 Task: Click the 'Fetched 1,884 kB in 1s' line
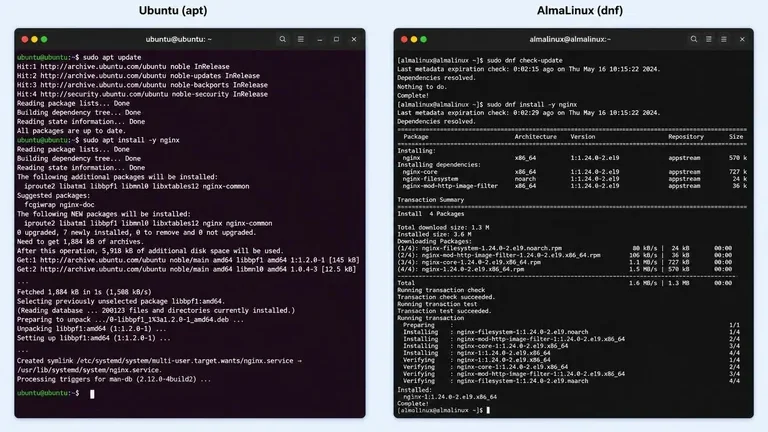(x=84, y=292)
